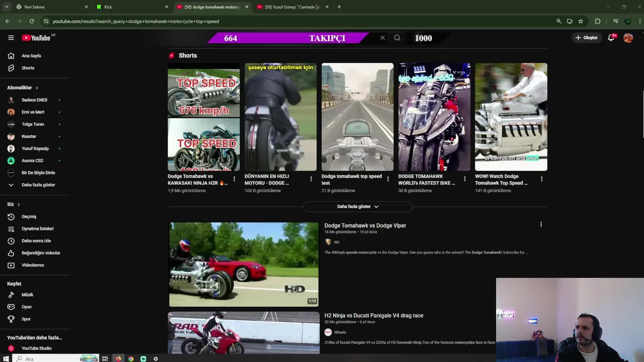Screen dimensions: 644x362
Task: Open Bir De Böyle Dinle channel
Action: tap(38, 172)
